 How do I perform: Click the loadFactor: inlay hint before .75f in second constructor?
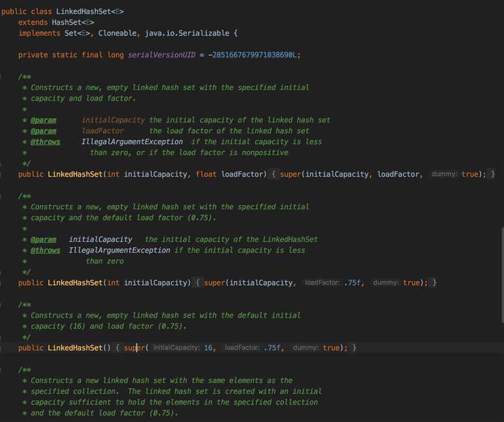[322, 283]
